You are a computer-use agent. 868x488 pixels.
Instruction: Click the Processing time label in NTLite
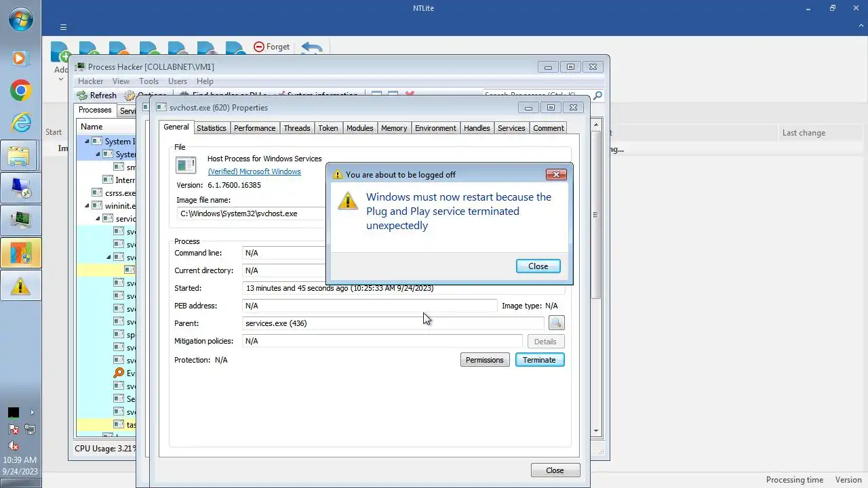pyautogui.click(x=795, y=480)
